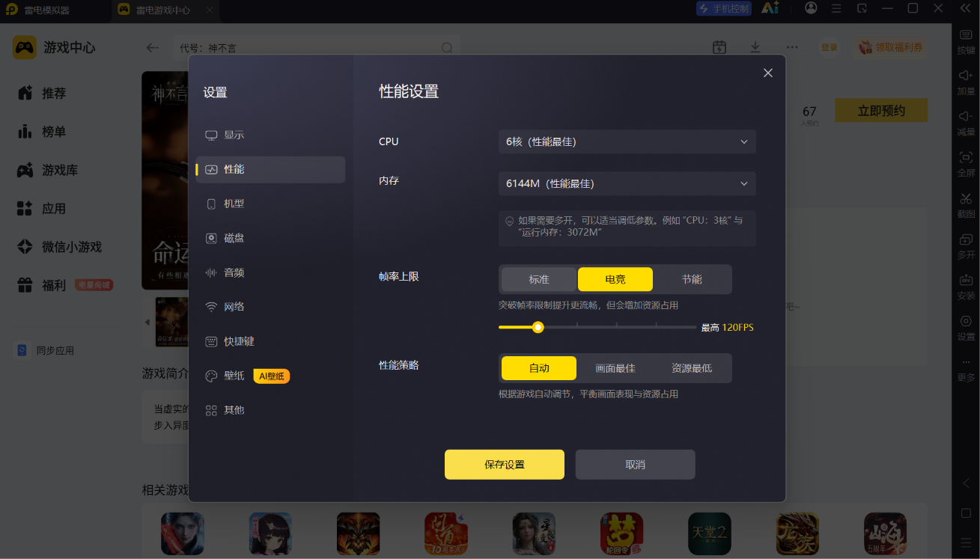This screenshot has width=980, height=559.
Task: Click the frame rate slider handle
Action: pyautogui.click(x=538, y=327)
